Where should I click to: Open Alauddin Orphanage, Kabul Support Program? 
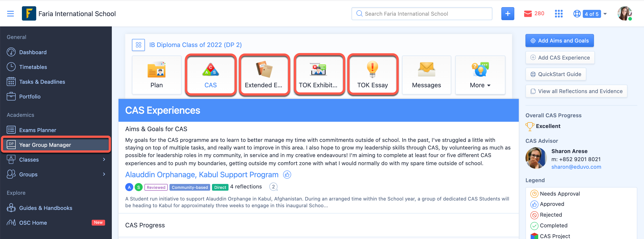201,174
